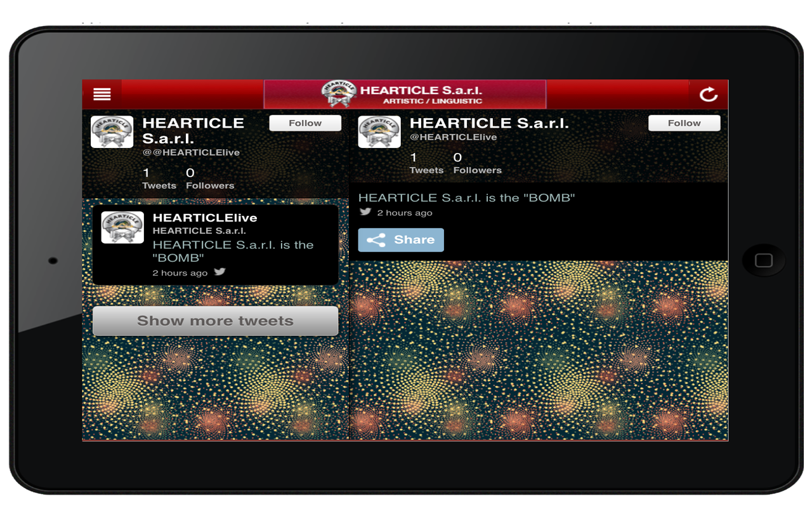Click the HEARTICLElive tweet card avatar
The width and height of the screenshot is (812, 508).
(x=122, y=227)
